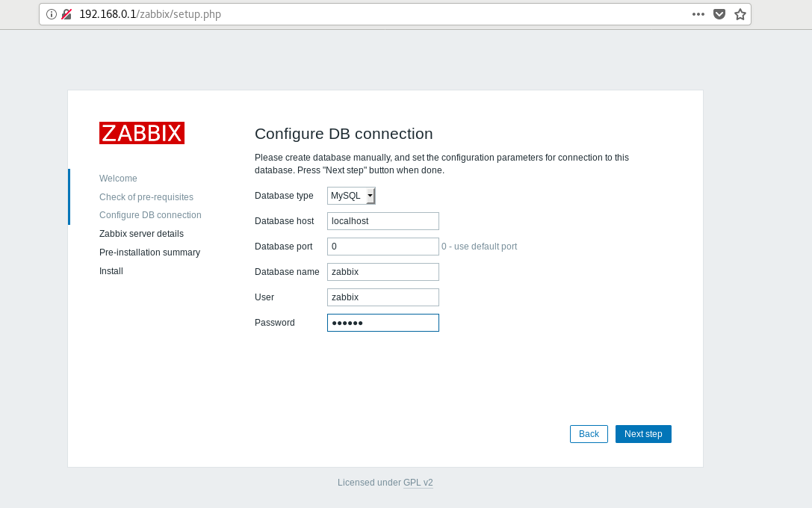Click the 'Configure DB connection' heading
This screenshot has height=508, width=812.
point(344,134)
